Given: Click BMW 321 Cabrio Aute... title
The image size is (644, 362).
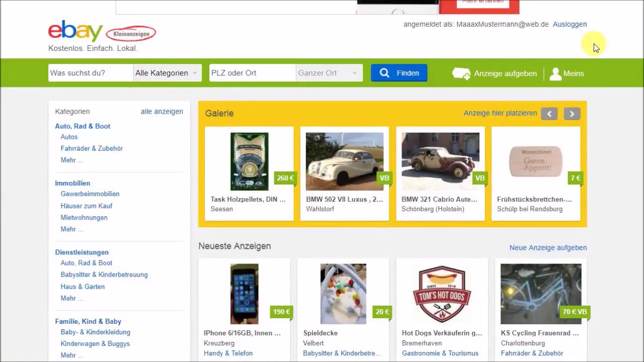Looking at the screenshot, I should point(439,199).
